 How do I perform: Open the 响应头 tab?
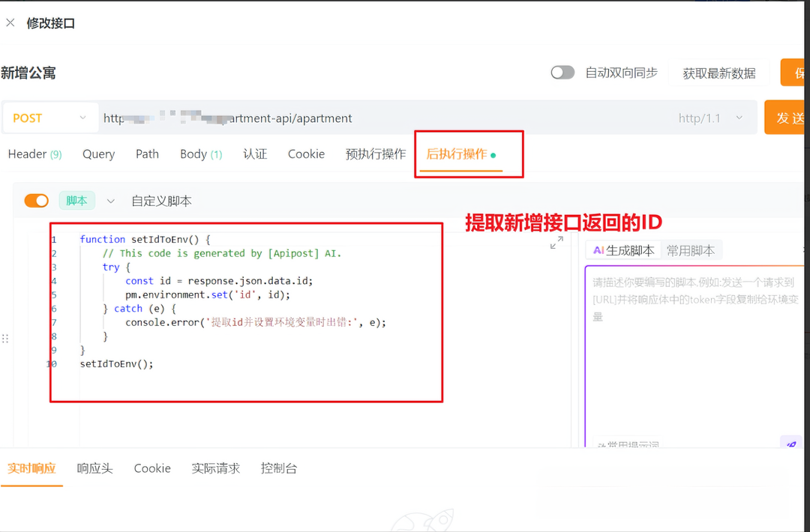94,468
